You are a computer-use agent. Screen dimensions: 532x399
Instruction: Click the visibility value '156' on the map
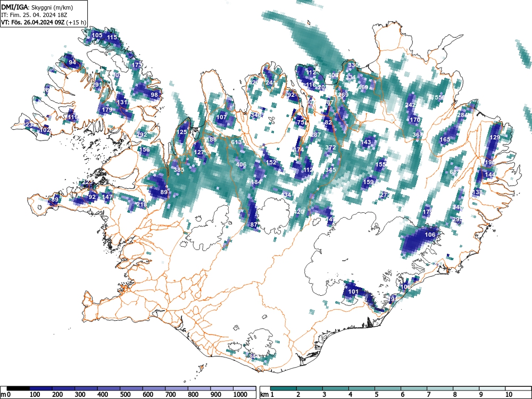click(145, 149)
